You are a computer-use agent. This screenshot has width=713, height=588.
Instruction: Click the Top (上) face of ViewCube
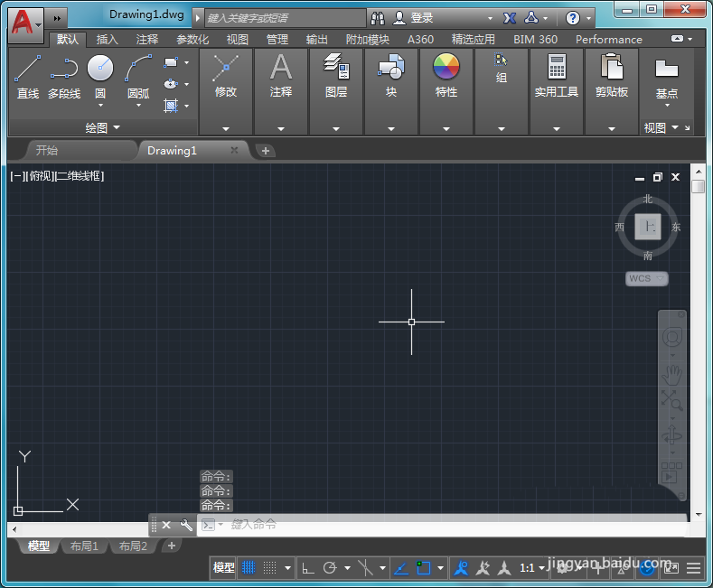click(648, 227)
